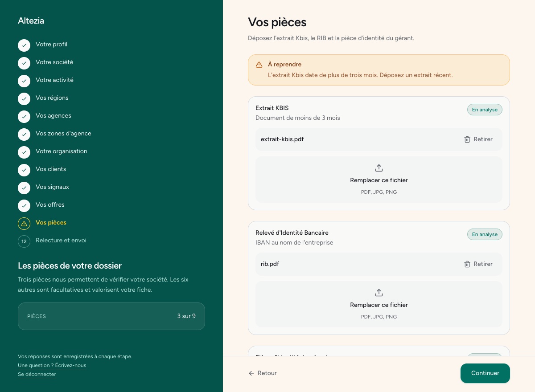Jump to the Vos régions step
Screen dimensions: 535x392
52,98
